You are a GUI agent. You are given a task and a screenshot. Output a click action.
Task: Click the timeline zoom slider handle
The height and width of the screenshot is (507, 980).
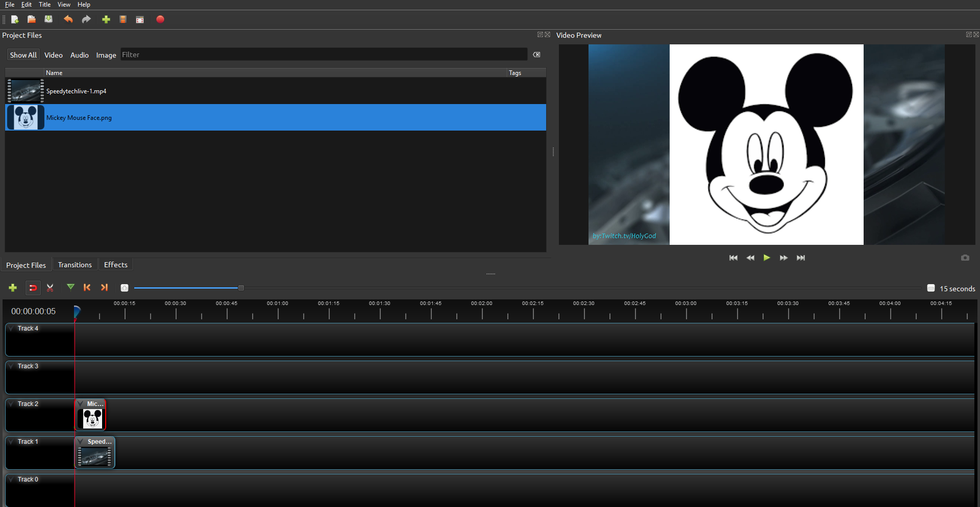[240, 288]
